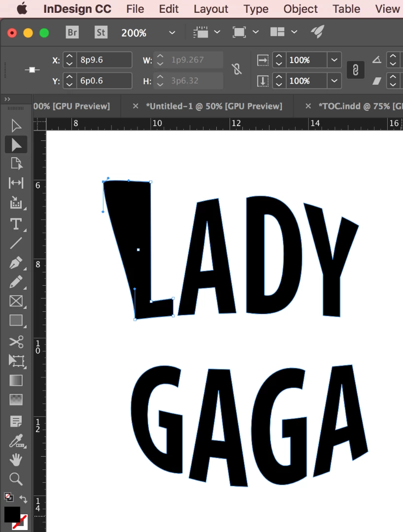Click the GPU performance rocket icon
Image resolution: width=403 pixels, height=532 pixels.
pos(317,32)
